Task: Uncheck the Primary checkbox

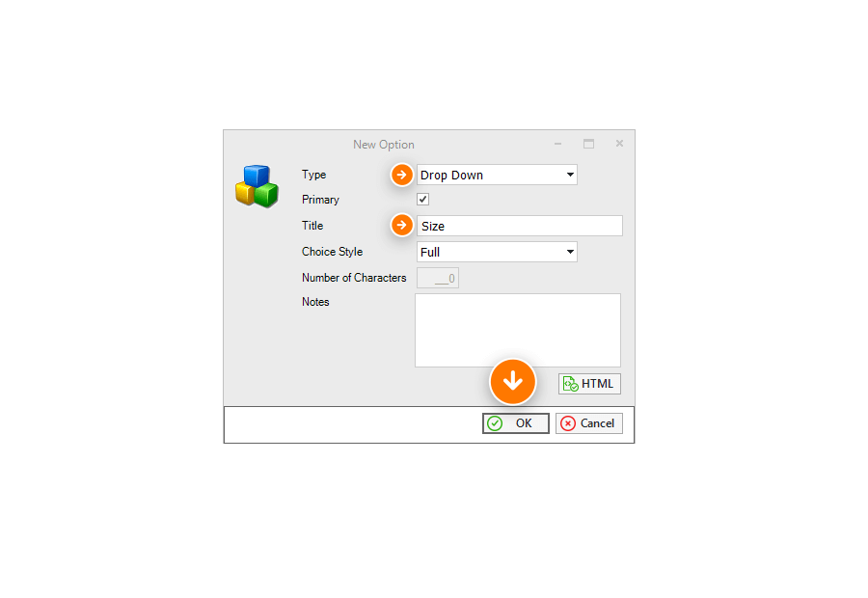Action: (423, 200)
